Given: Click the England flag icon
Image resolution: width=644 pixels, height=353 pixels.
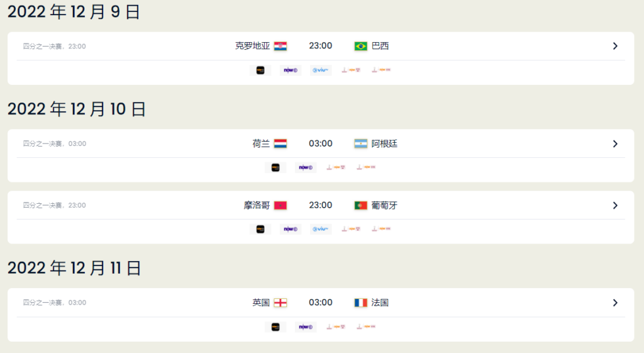Looking at the screenshot, I should tap(280, 303).
